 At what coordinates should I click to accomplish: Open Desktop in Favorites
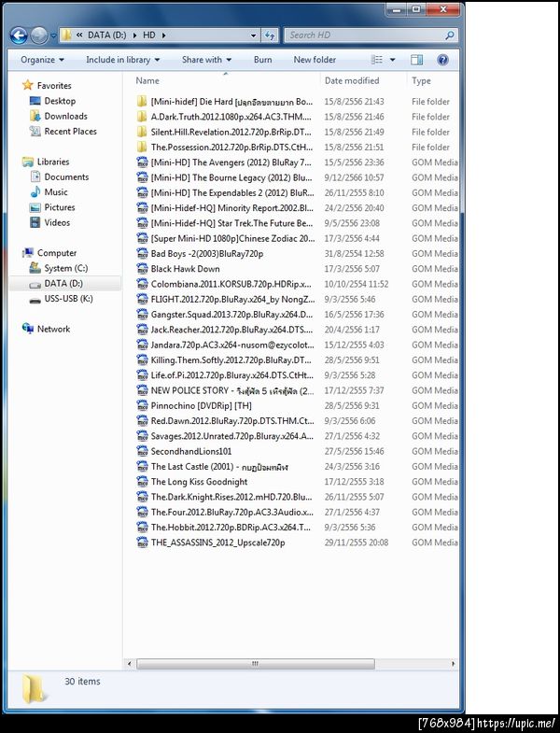point(60,101)
